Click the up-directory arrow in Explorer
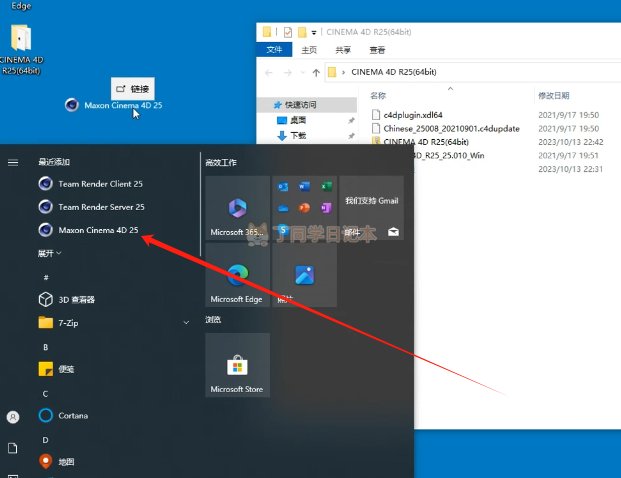 316,73
